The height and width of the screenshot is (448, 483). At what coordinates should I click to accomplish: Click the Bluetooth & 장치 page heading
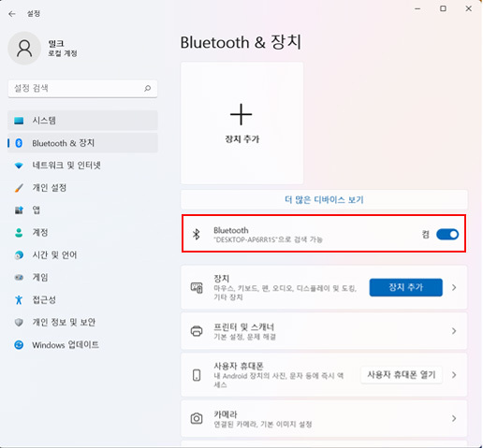(241, 42)
